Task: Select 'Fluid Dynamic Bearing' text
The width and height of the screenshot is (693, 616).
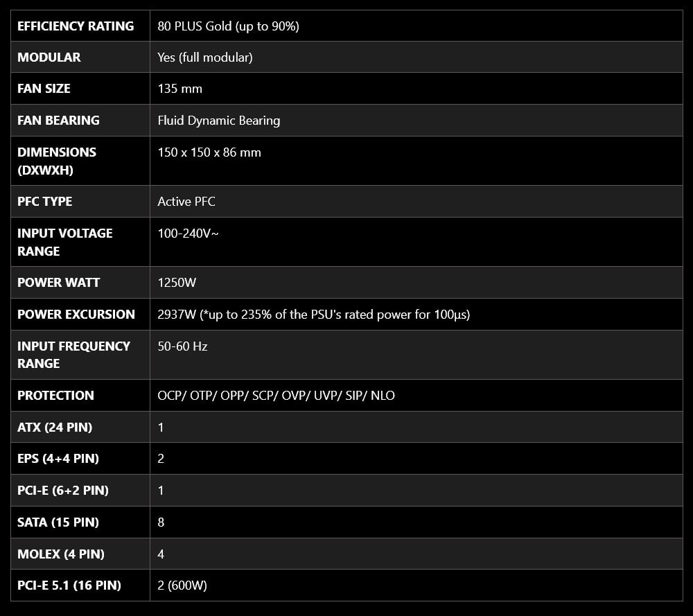Action: (219, 121)
